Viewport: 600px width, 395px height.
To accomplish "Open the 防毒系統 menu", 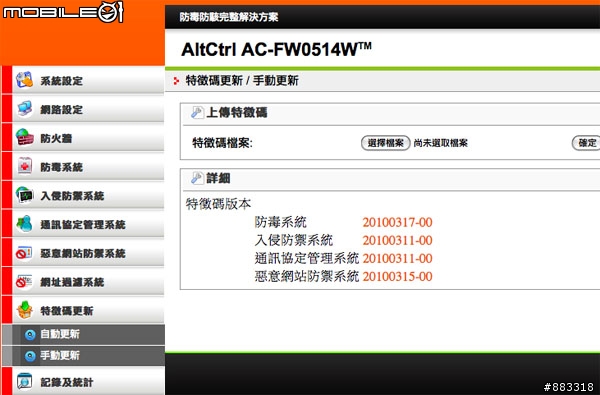I will [83, 166].
